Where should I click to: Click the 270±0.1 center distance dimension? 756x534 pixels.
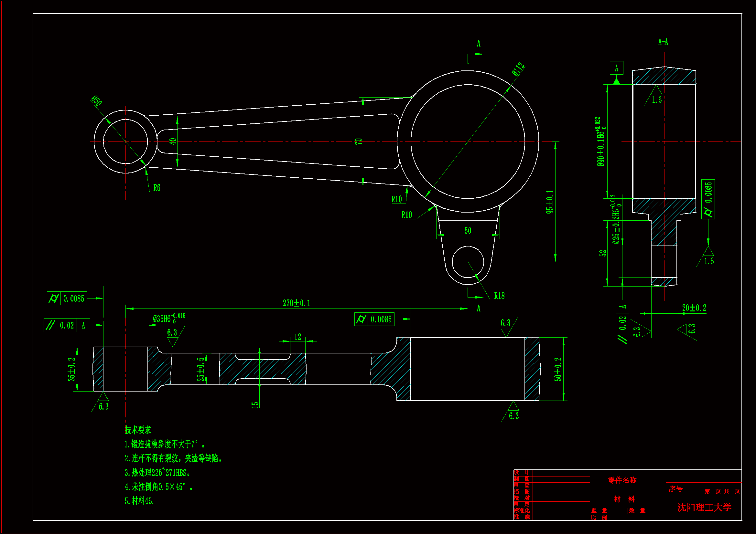[x=296, y=303]
